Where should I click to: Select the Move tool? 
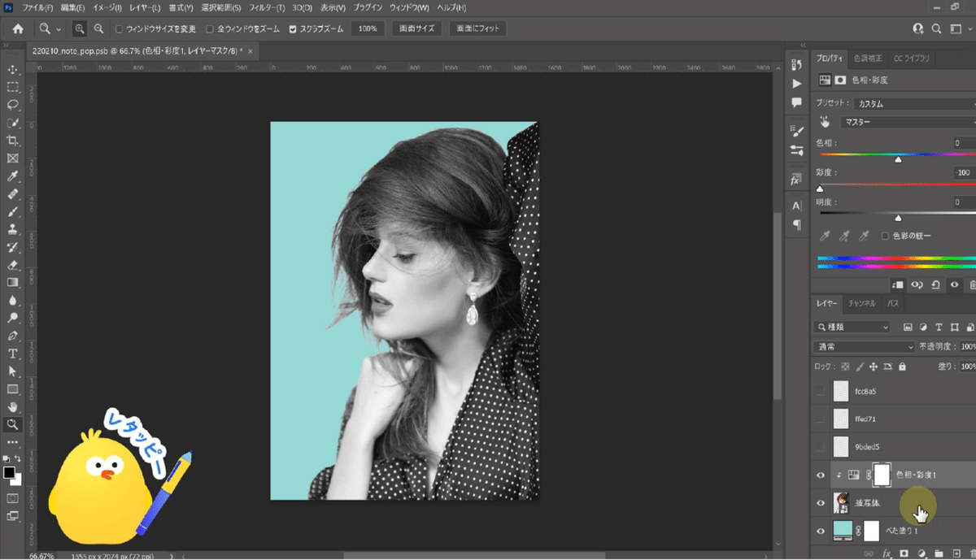click(x=13, y=69)
